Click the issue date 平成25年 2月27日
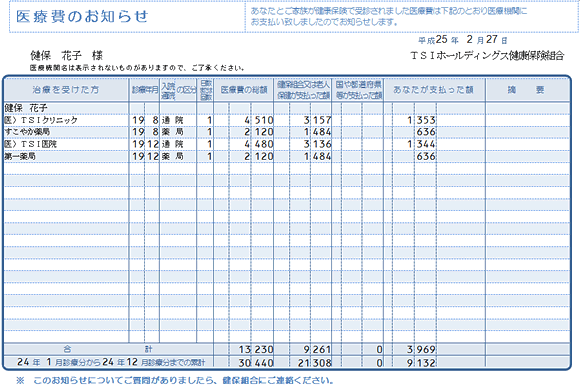 coord(463,40)
